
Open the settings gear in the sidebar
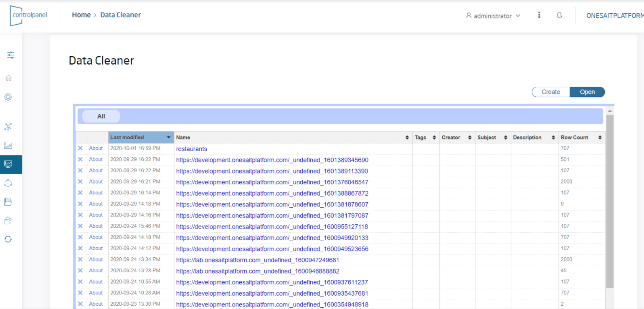8,96
